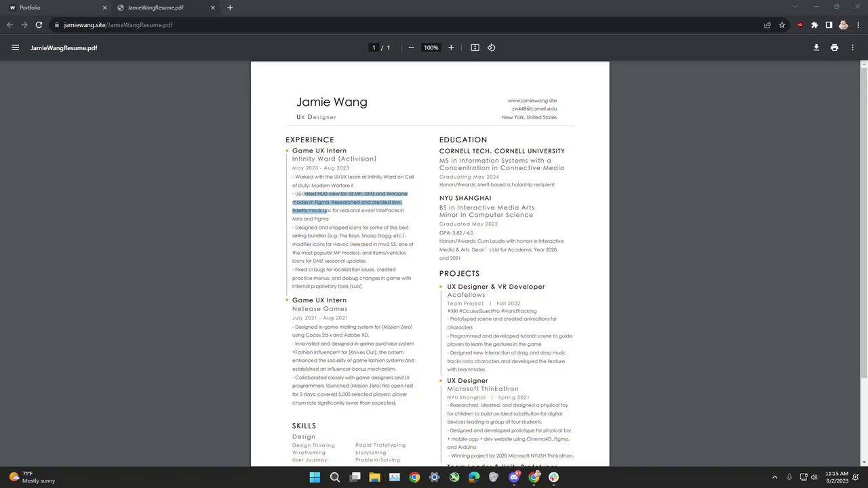Select the JamieWangResume.pdf tab
This screenshot has height=488, width=868.
click(166, 7)
